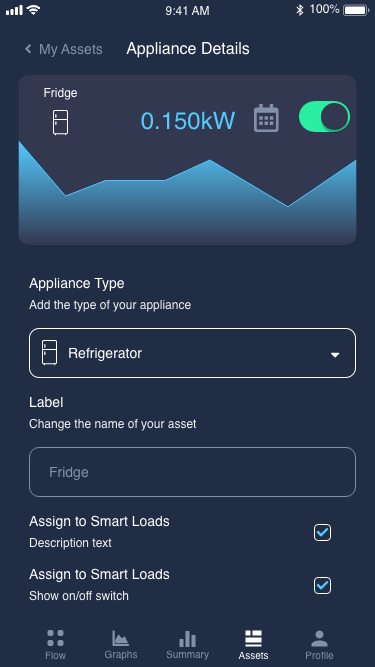Tap the 0.150kW power reading

[188, 120]
